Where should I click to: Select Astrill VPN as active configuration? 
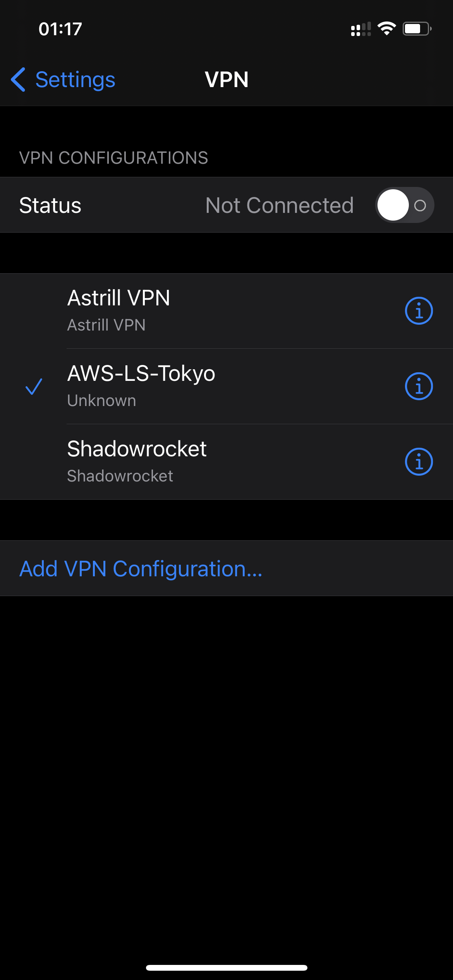pyautogui.click(x=226, y=311)
